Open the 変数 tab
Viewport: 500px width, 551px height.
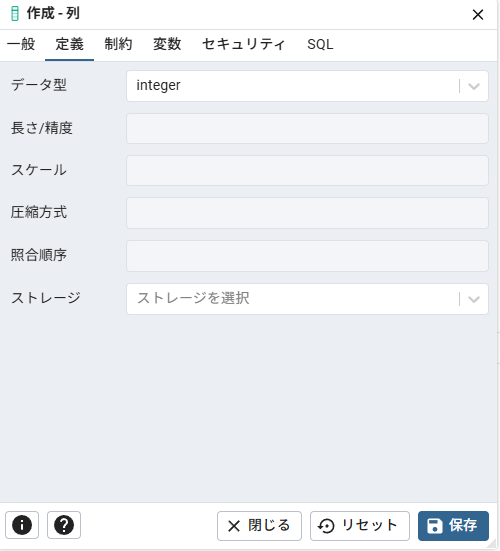167,45
